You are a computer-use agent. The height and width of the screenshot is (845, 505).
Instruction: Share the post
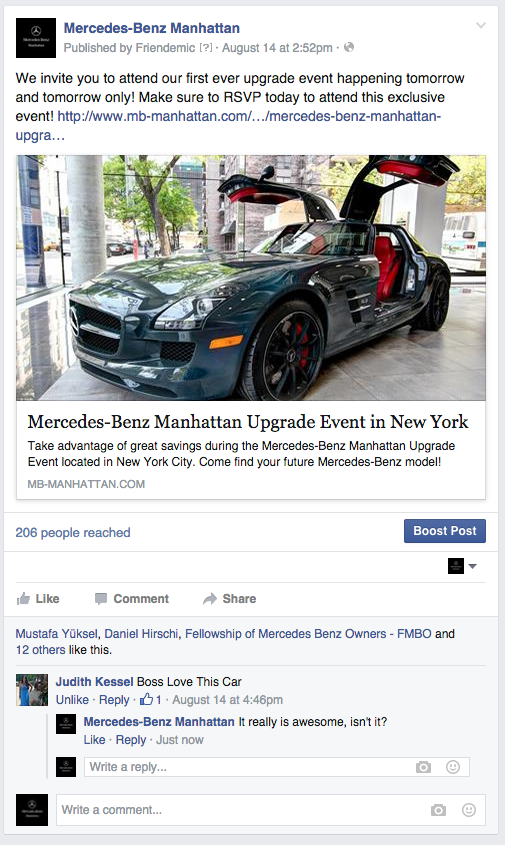coord(229,599)
